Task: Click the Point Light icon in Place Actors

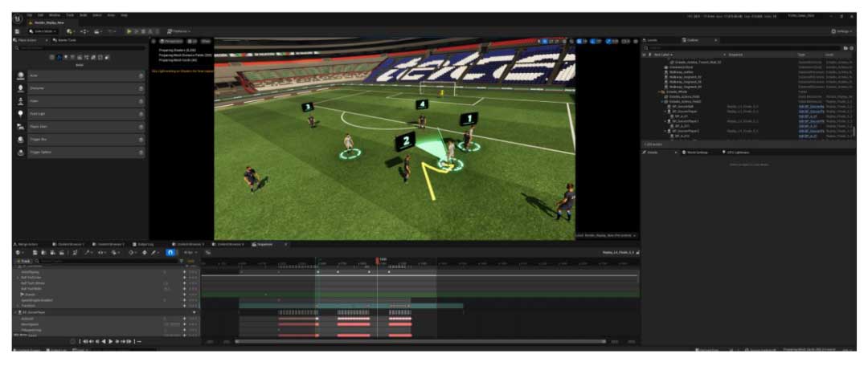Action: (20, 114)
